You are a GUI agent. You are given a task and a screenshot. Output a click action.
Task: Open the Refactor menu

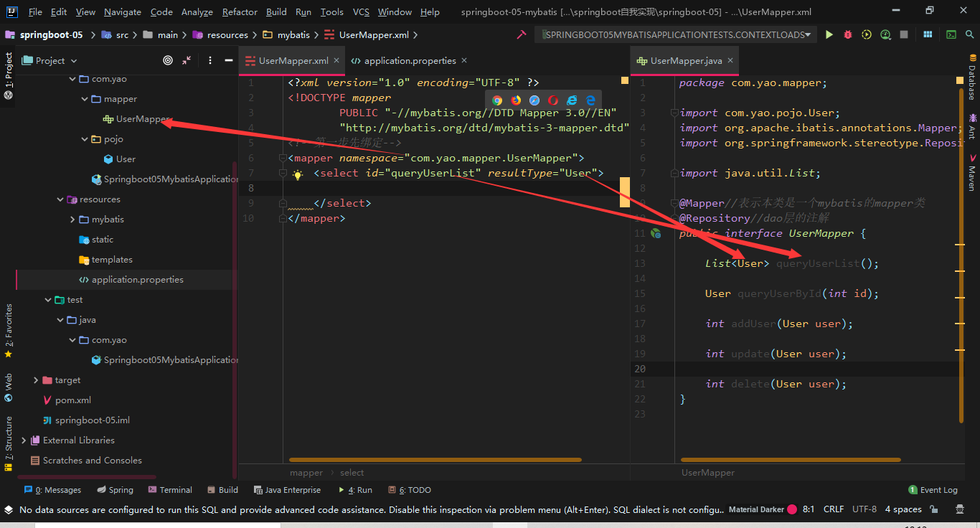[x=240, y=12]
